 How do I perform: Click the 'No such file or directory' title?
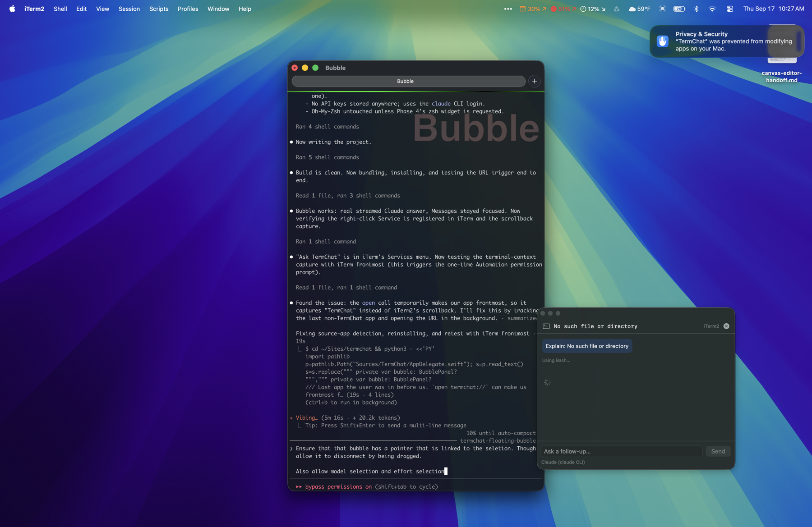(595, 326)
